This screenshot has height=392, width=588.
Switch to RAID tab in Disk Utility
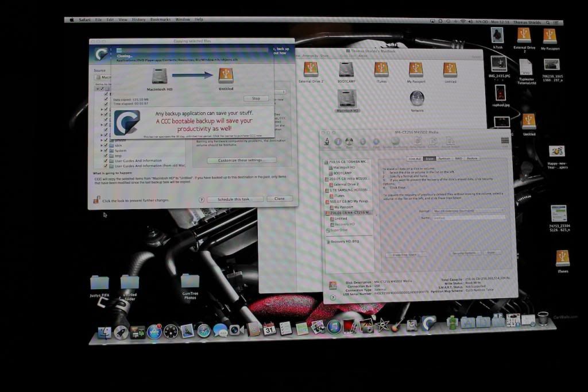coord(459,159)
